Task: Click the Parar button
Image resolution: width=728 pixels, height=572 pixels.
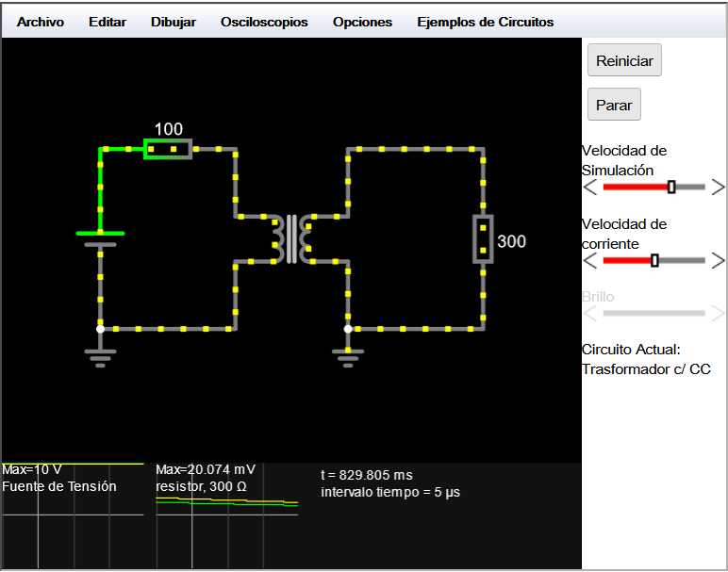Action: [614, 105]
